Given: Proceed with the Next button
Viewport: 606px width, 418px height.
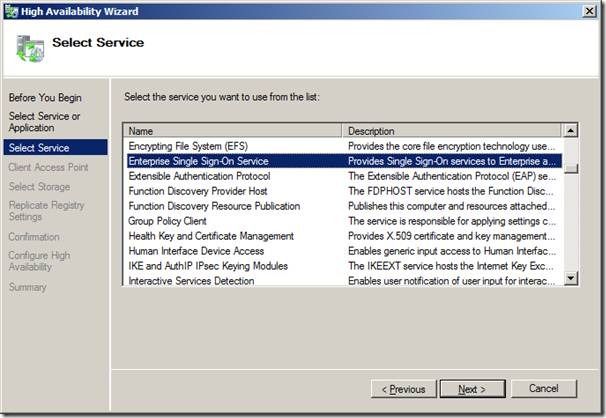Looking at the screenshot, I should (x=472, y=389).
